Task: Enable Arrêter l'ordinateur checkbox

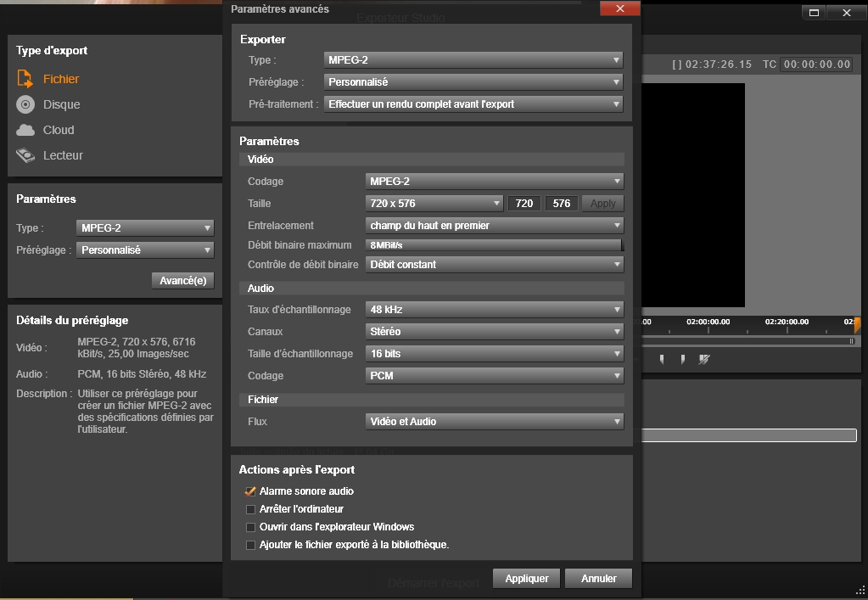Action: [250, 509]
